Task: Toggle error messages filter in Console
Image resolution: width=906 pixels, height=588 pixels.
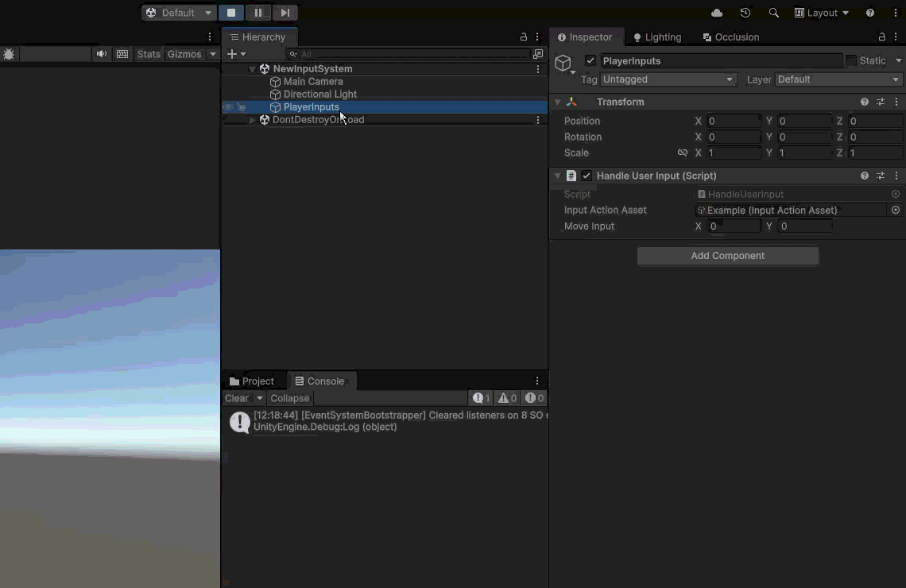Action: [x=534, y=398]
